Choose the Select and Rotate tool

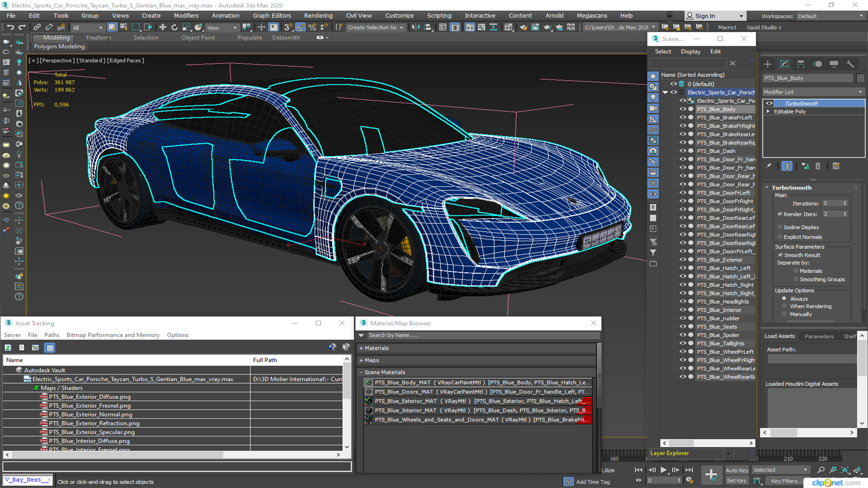[175, 28]
